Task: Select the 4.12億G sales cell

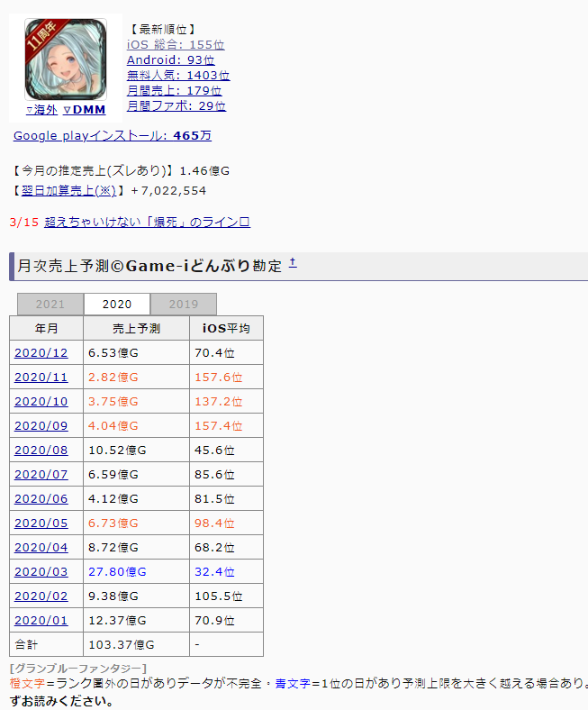Action: pyautogui.click(x=136, y=499)
